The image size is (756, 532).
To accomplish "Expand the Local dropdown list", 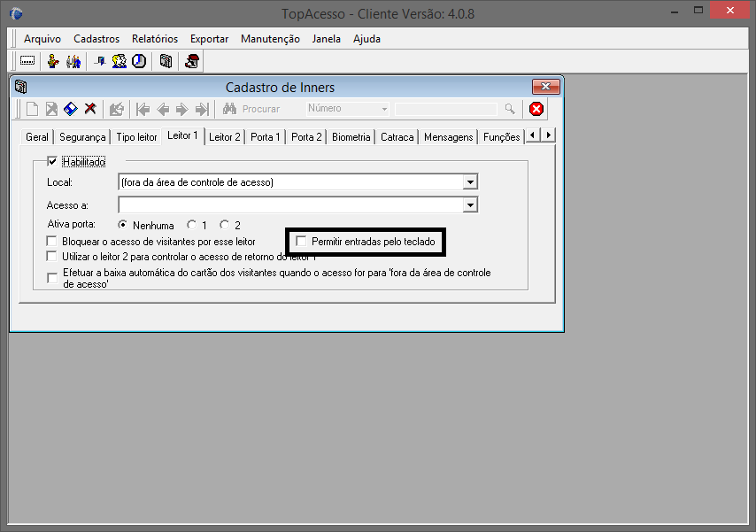I will coord(471,182).
